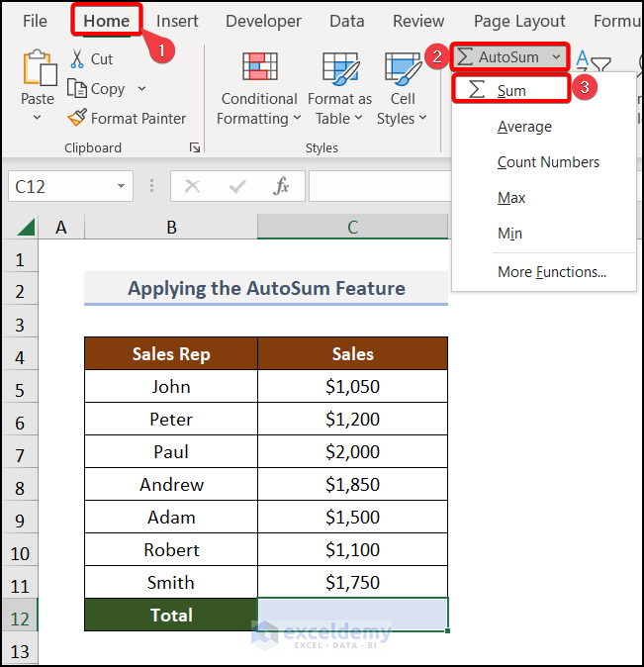Screen dimensions: 644x667
Task: Open the Cell Styles icon
Action: click(403, 67)
